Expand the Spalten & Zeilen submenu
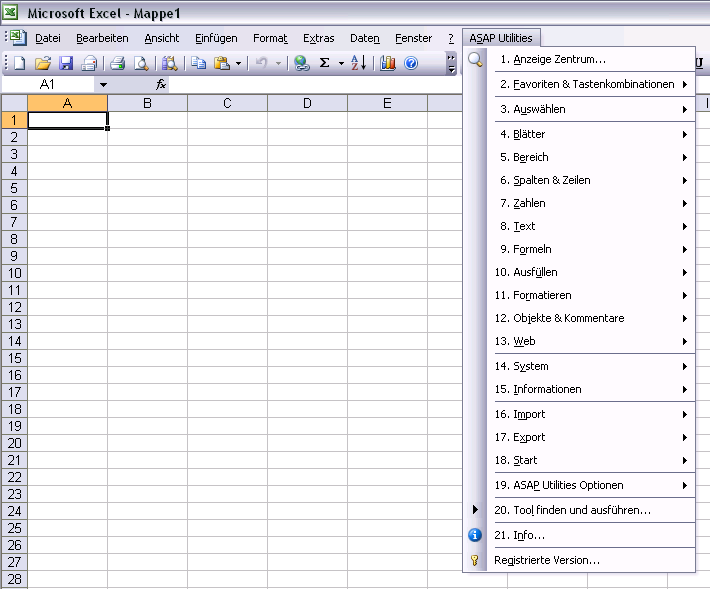Viewport: 710px width, 589px height. click(x=685, y=181)
